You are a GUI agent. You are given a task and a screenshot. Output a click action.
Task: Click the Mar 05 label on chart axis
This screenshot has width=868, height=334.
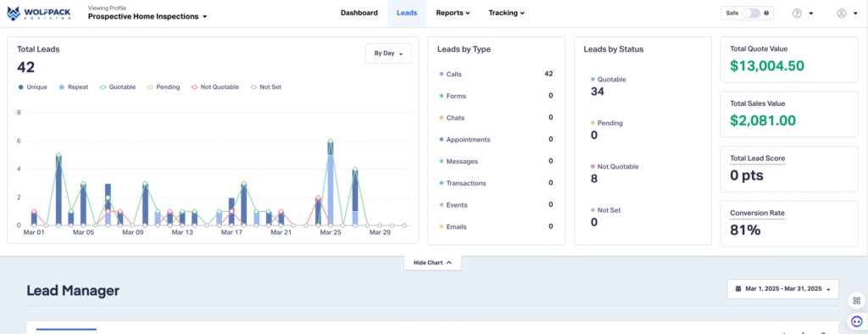[83, 232]
